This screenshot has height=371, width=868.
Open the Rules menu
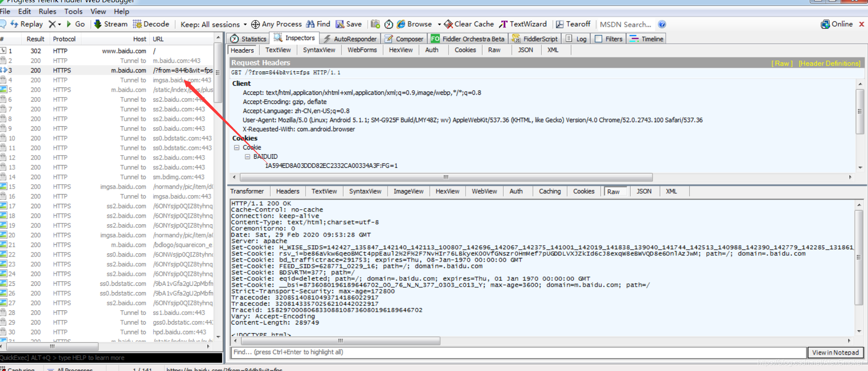click(47, 11)
